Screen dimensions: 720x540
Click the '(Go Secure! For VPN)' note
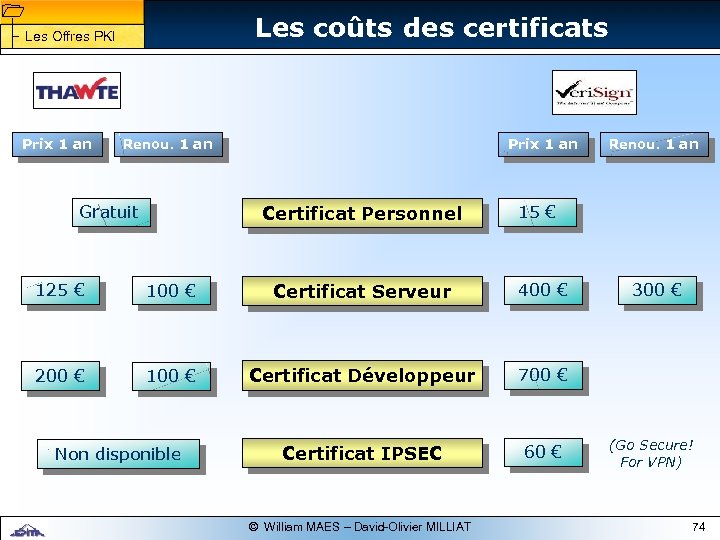(x=651, y=453)
